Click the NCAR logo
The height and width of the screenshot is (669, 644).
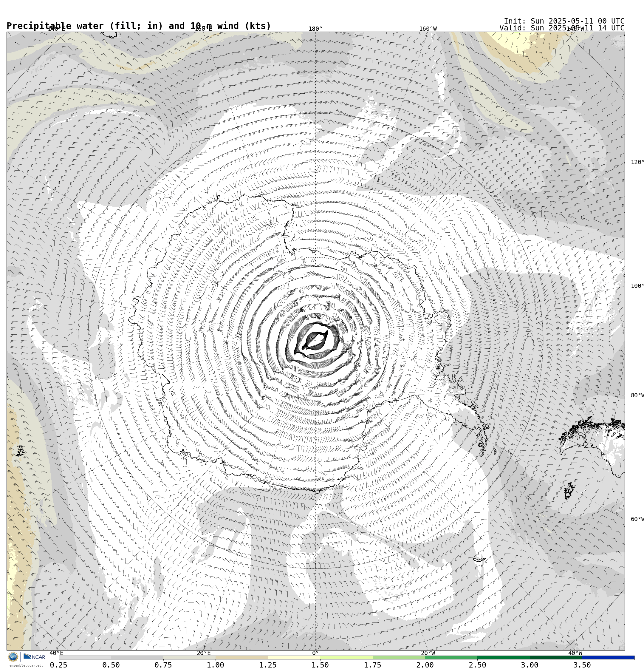point(34,657)
